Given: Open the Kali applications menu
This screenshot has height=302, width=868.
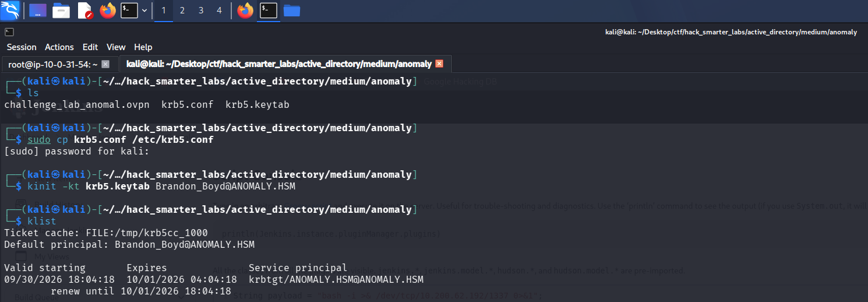Looking at the screenshot, I should point(10,10).
